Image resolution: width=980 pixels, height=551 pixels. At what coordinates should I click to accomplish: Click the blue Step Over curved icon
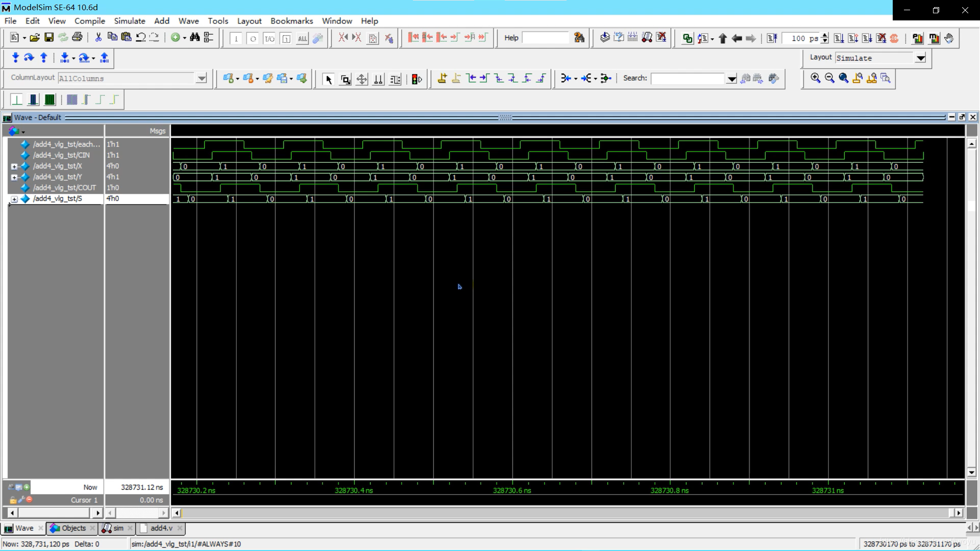pos(29,58)
